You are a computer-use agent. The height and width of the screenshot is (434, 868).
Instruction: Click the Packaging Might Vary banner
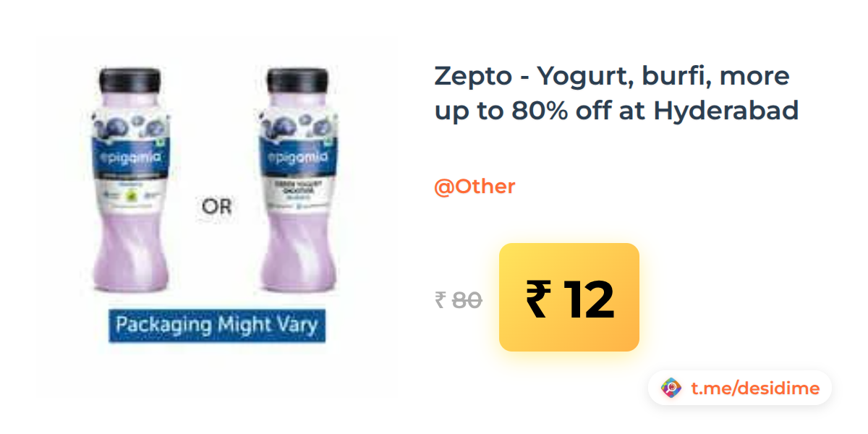click(x=217, y=325)
